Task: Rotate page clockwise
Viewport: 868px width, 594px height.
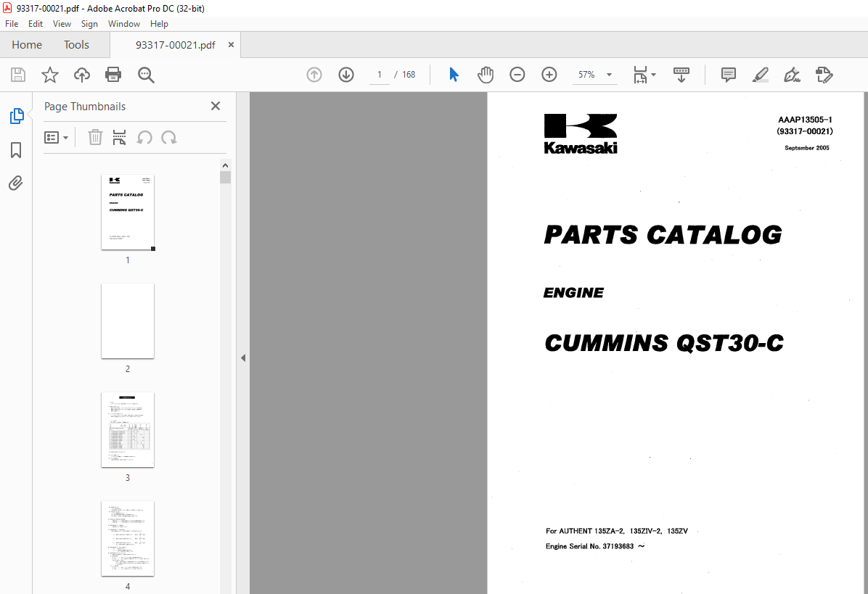Action: click(x=169, y=137)
